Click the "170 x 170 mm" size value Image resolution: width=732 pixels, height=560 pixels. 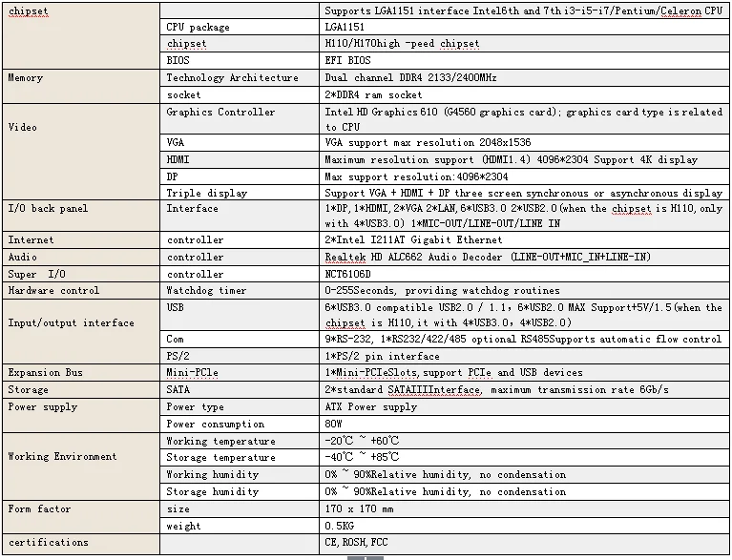click(x=358, y=509)
